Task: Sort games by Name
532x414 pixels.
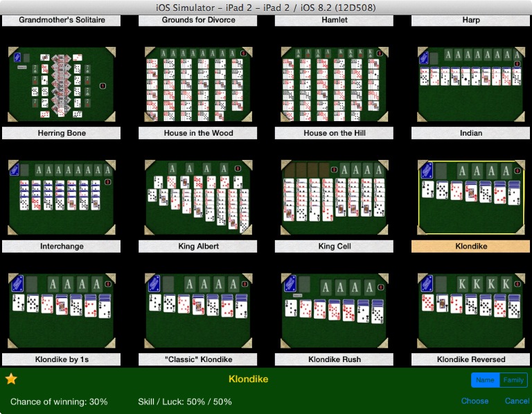Action: tap(485, 380)
